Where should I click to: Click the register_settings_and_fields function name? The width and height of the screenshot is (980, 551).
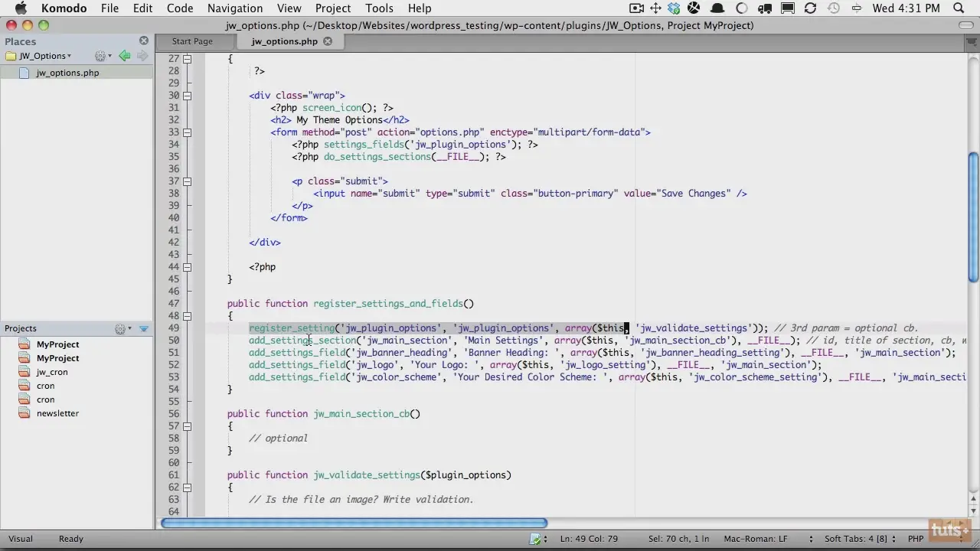388,304
